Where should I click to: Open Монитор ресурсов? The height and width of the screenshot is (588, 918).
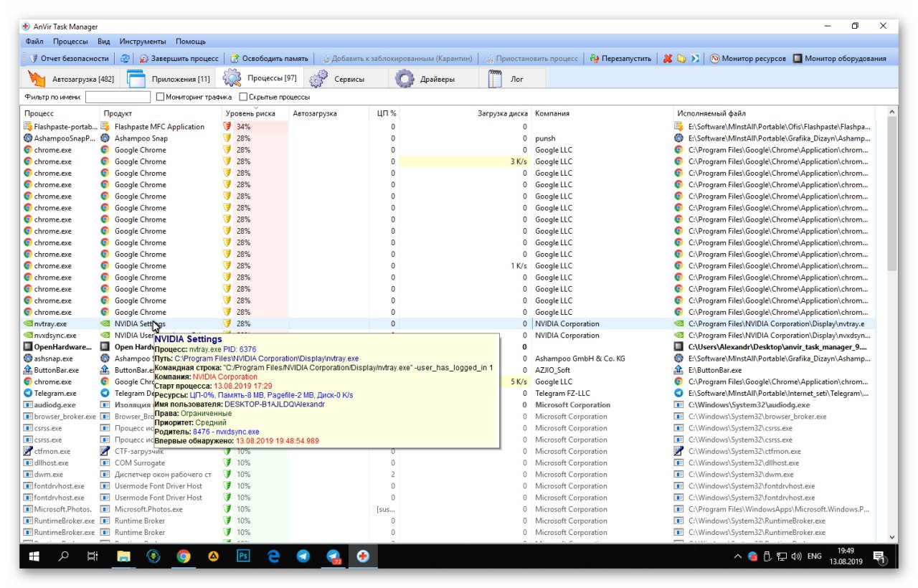point(748,59)
